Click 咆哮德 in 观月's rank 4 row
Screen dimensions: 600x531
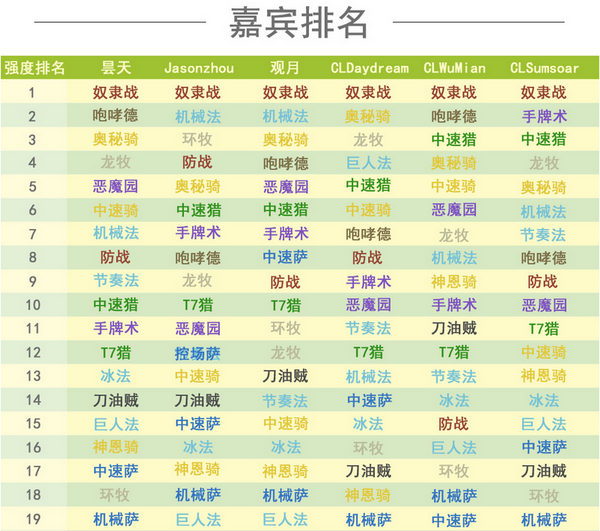coord(285,164)
